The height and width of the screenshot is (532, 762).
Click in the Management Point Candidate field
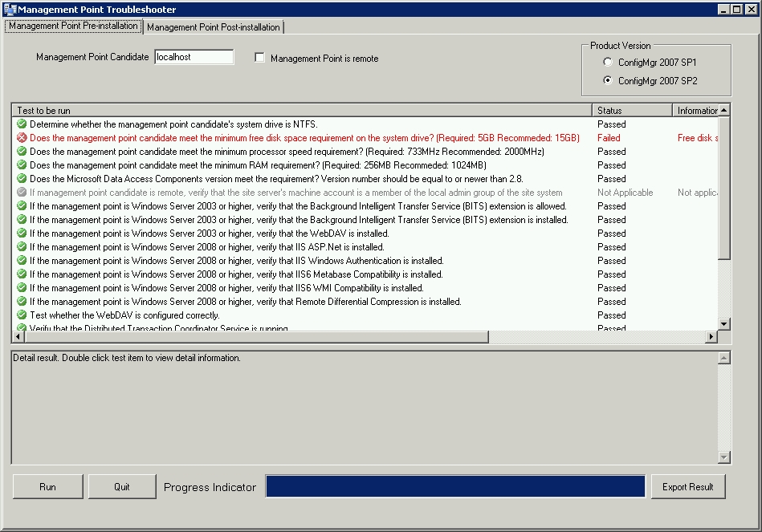click(194, 57)
